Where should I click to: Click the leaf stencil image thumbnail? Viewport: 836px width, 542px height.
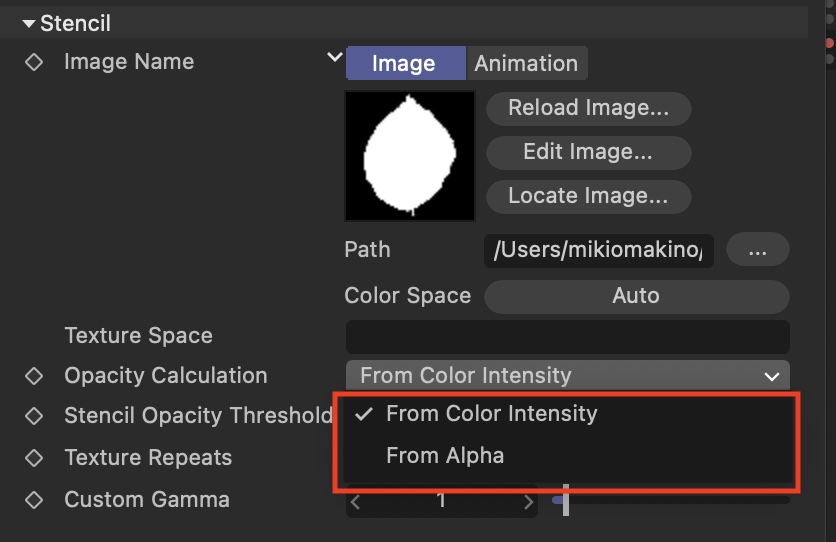(x=410, y=156)
